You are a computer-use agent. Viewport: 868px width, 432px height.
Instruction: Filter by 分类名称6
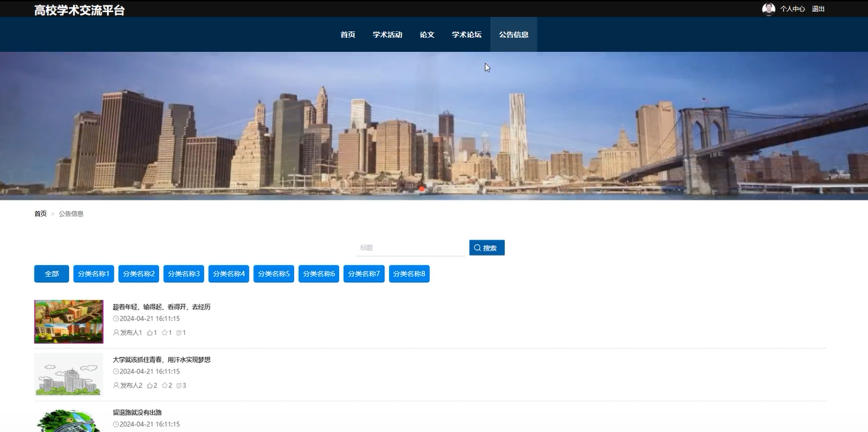tap(319, 274)
